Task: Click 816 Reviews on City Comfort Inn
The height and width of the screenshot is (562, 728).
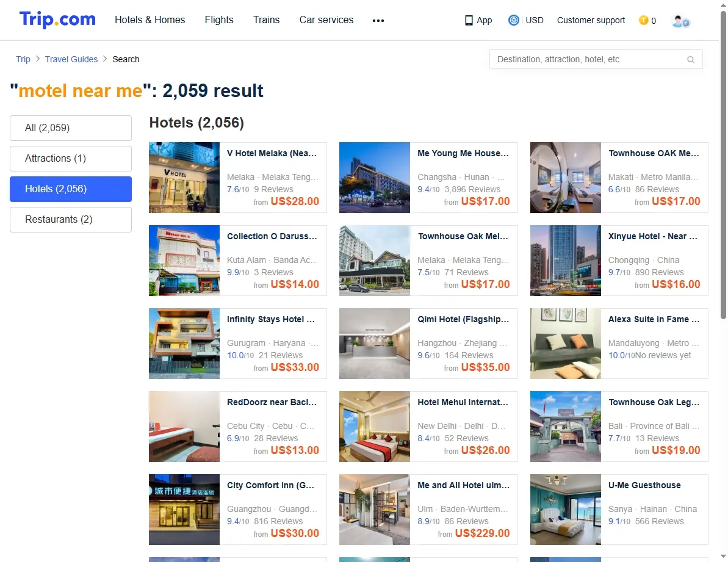Action: (278, 522)
